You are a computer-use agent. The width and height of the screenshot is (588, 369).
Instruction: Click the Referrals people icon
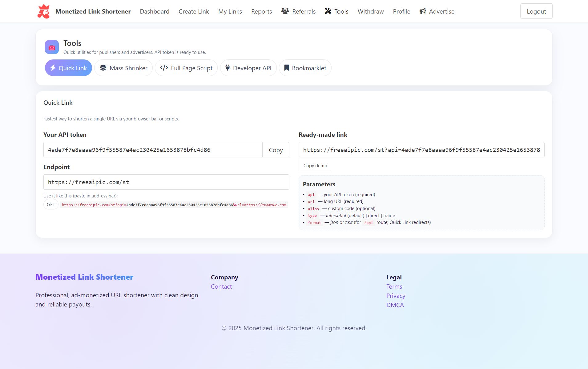[285, 11]
